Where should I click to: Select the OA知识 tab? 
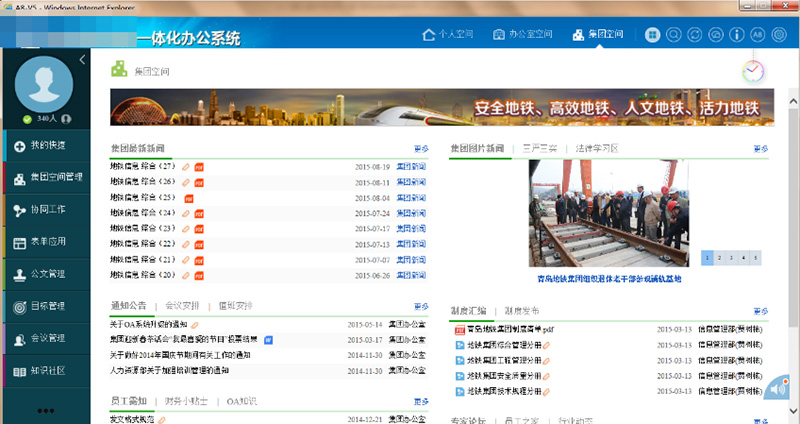click(x=241, y=402)
